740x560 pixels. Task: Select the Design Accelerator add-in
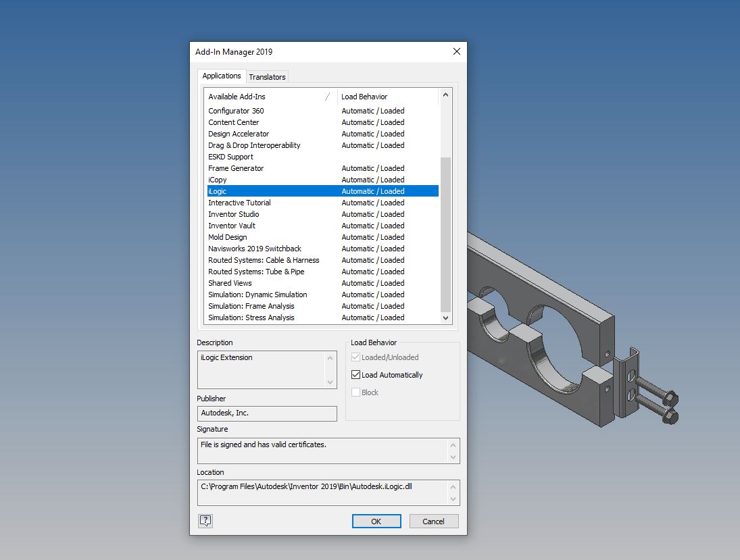[x=238, y=133]
